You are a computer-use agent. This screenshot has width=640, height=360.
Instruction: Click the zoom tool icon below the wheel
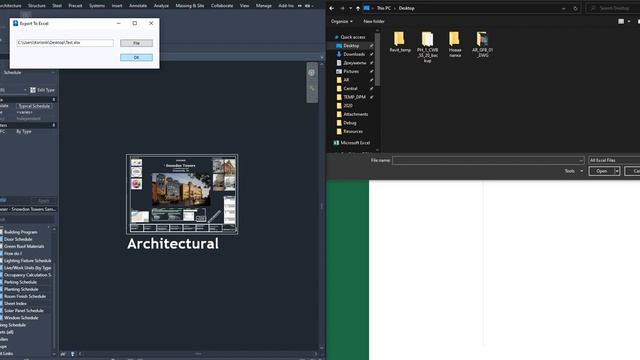click(x=312, y=89)
